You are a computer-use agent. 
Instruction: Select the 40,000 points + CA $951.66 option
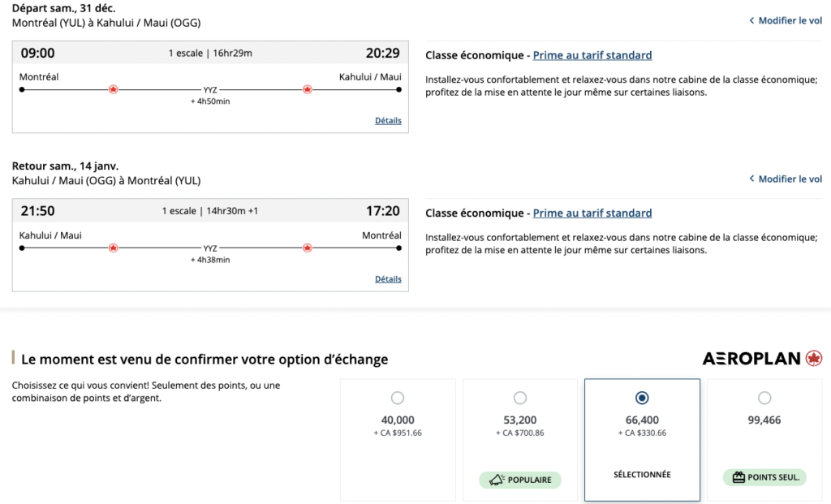tap(397, 398)
